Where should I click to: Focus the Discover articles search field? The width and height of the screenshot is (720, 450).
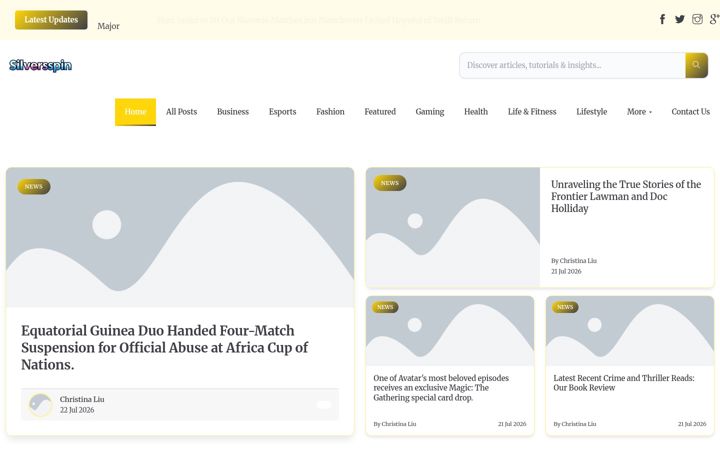(x=572, y=65)
